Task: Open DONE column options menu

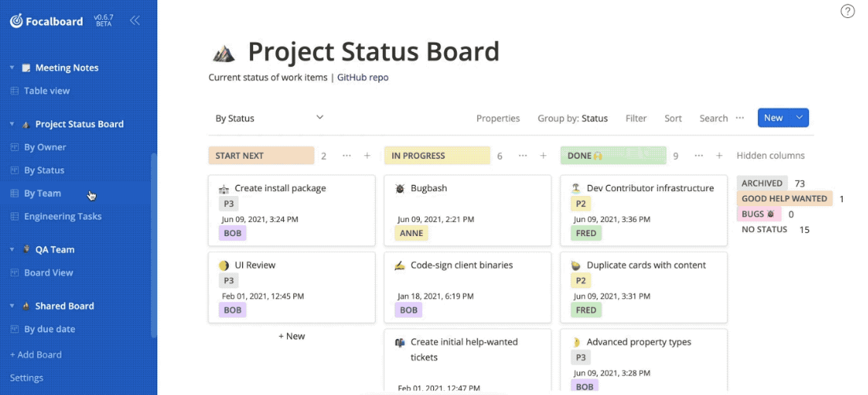Action: (699, 156)
